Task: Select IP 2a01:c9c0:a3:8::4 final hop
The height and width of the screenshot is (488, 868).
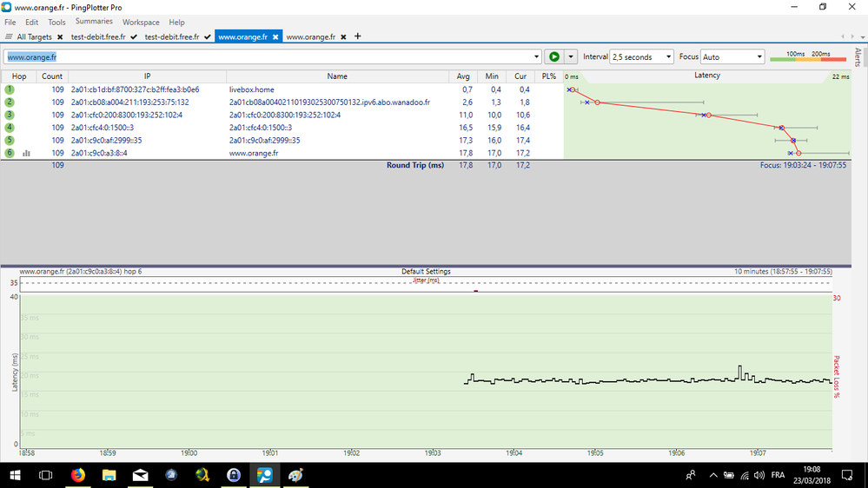Action: [99, 153]
